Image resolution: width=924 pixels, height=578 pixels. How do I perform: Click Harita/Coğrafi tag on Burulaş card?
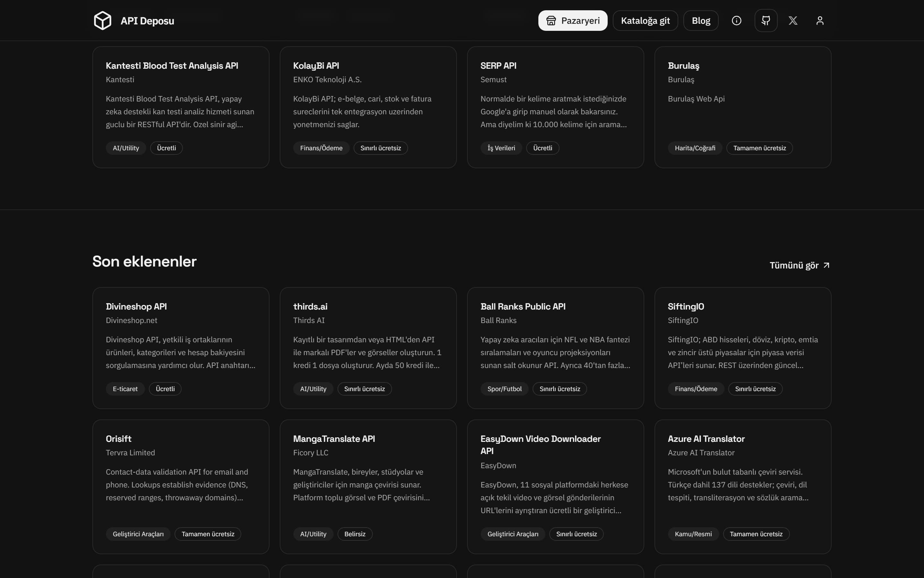(x=695, y=148)
